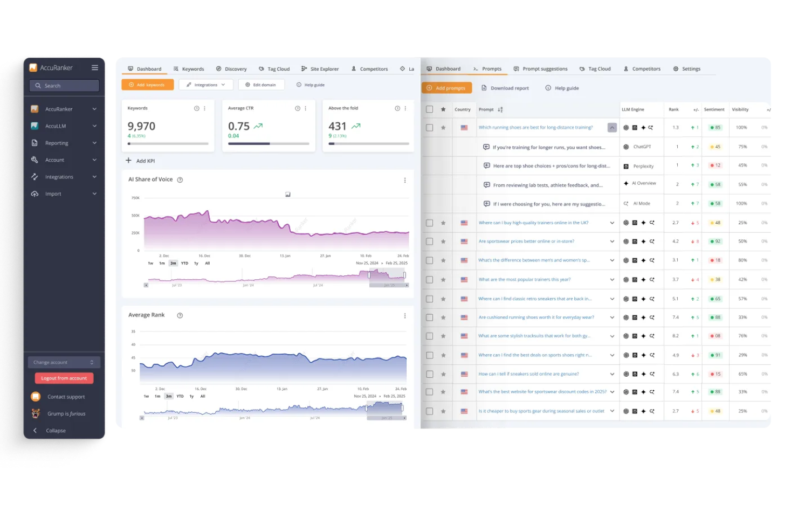Expand the sportswear prices prompt row
Image resolution: width=798 pixels, height=532 pixels.
coord(612,241)
